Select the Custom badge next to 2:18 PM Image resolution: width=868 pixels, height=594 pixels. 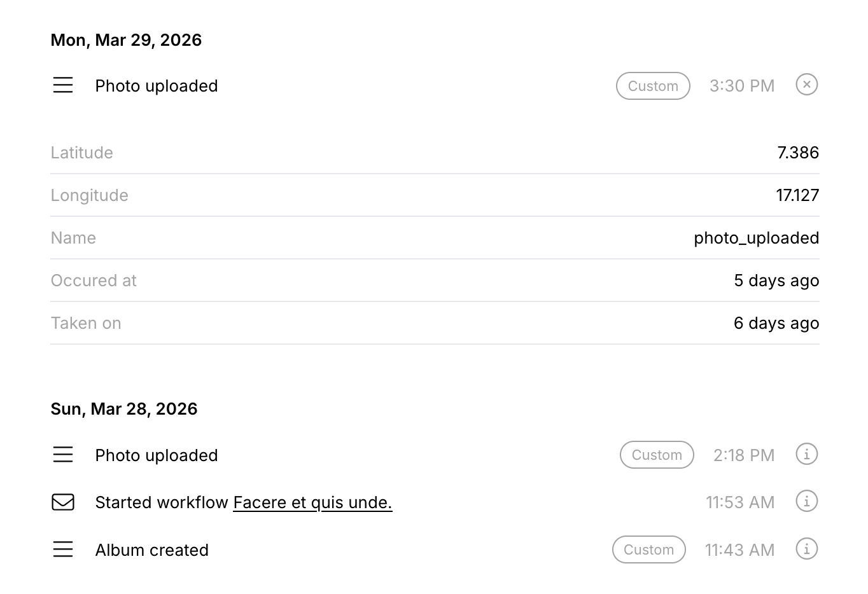coord(657,454)
